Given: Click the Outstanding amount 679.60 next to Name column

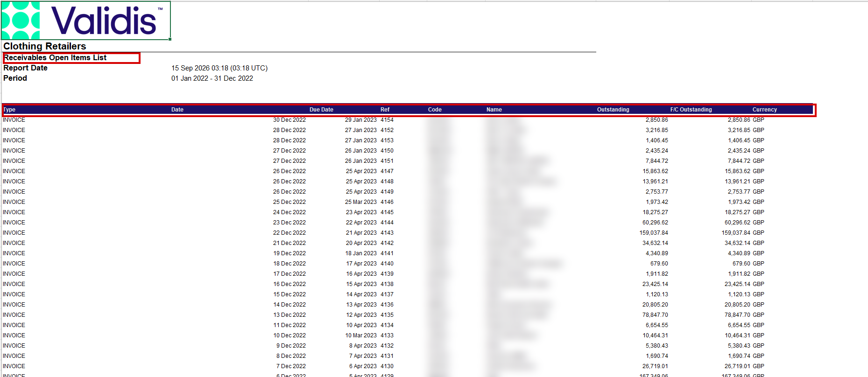Looking at the screenshot, I should (659, 264).
